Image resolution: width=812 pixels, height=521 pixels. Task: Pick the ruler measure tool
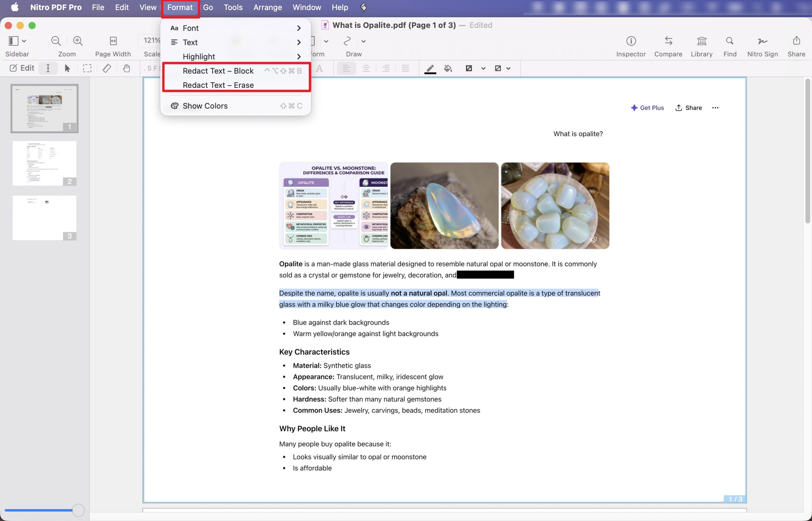point(107,68)
